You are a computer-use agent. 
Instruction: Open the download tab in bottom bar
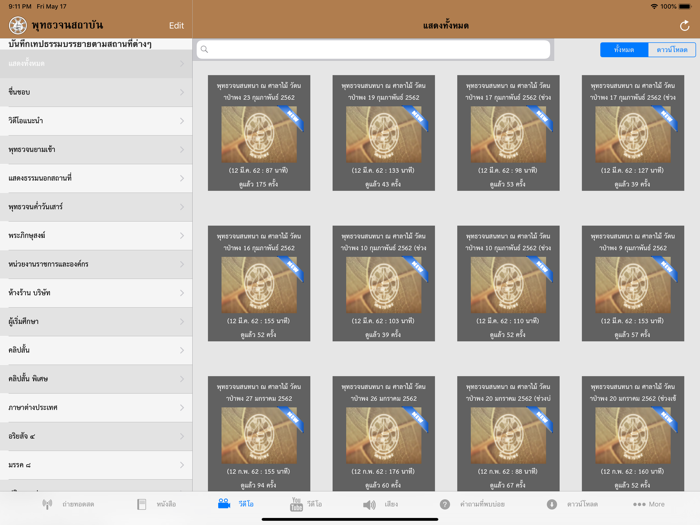[x=552, y=504]
